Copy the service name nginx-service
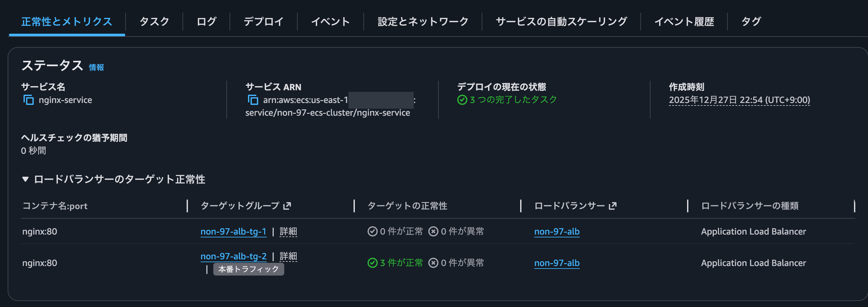Image resolution: width=868 pixels, height=307 pixels. [28, 100]
